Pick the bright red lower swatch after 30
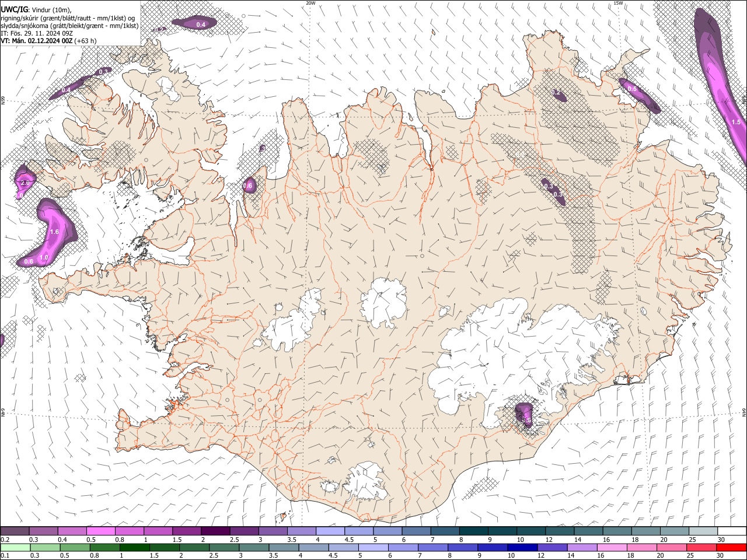 pos(731,547)
